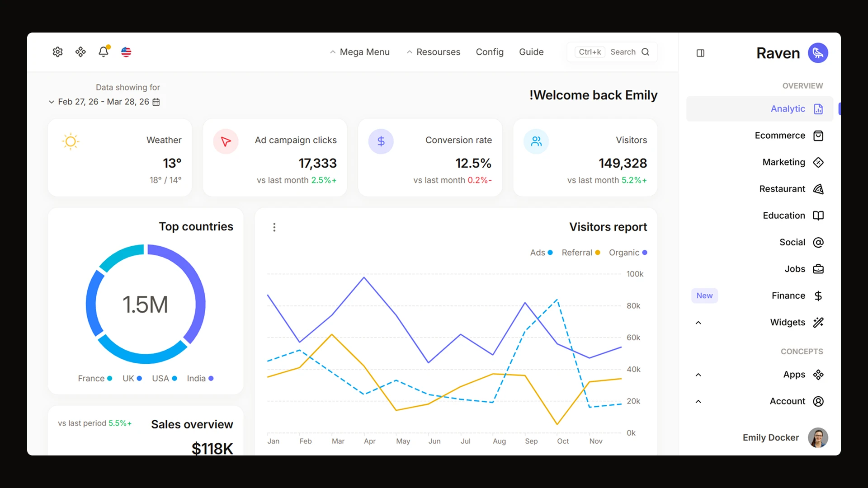Click the Education book icon
This screenshot has width=868, height=488.
(818, 216)
